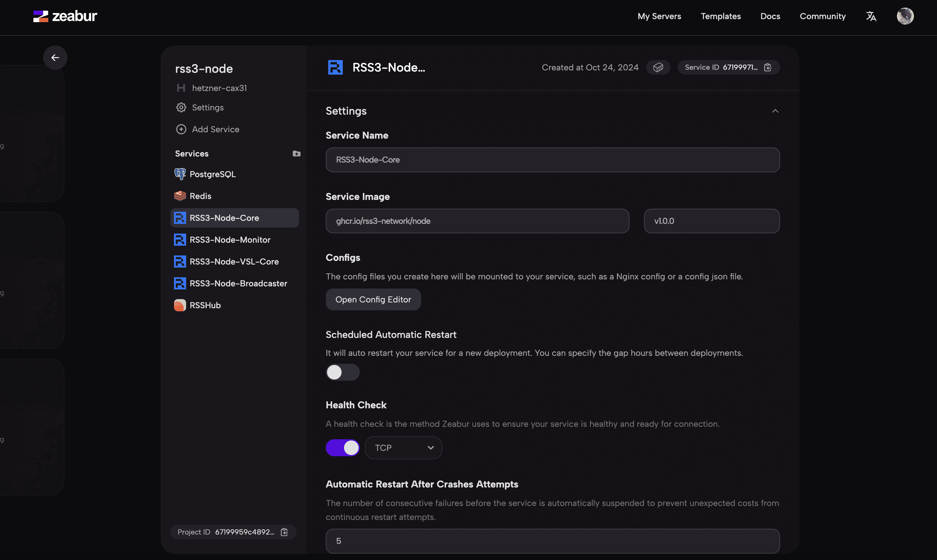
Task: Click the RSSHub orange icon
Action: (180, 305)
